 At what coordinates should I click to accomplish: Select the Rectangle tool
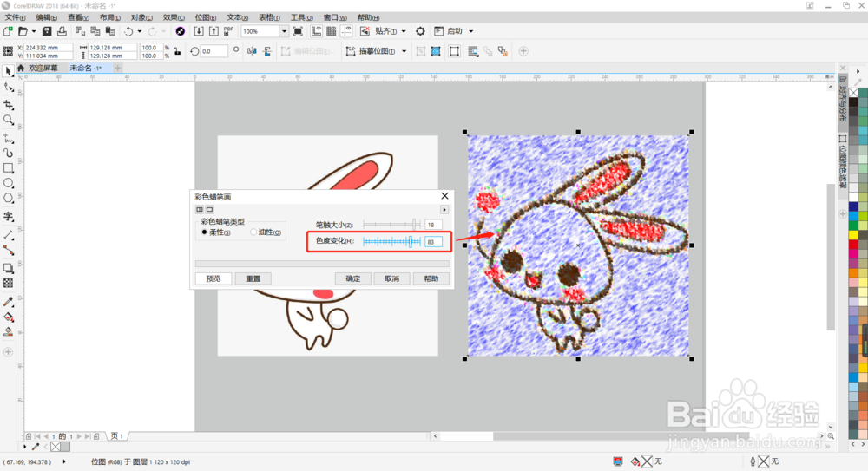9,167
